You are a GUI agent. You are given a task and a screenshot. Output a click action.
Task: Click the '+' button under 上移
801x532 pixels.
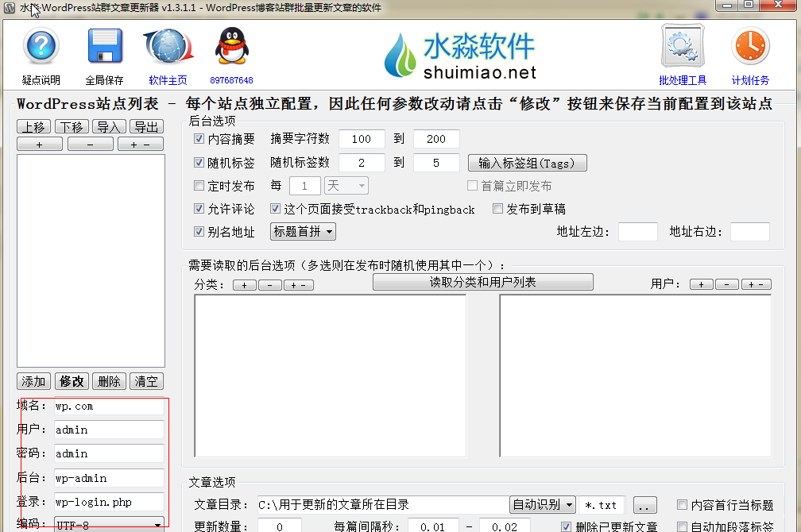point(40,145)
